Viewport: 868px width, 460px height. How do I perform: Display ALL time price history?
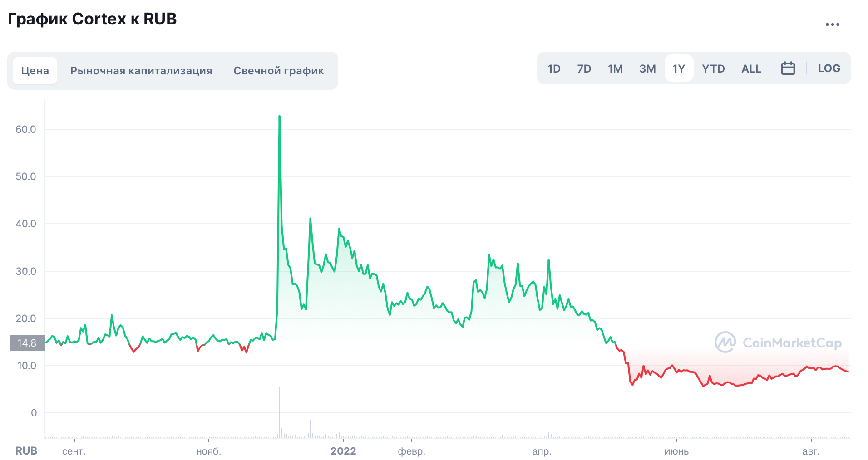[751, 69]
